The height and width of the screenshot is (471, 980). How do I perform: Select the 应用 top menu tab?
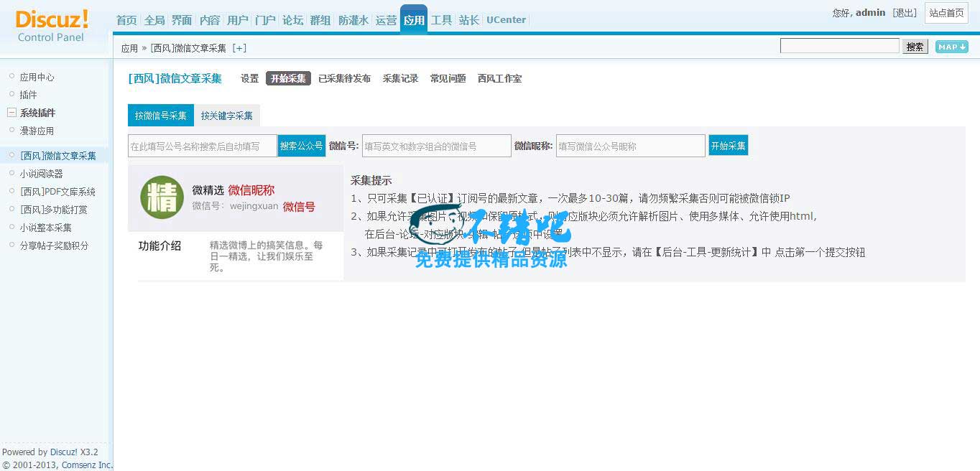pos(414,20)
